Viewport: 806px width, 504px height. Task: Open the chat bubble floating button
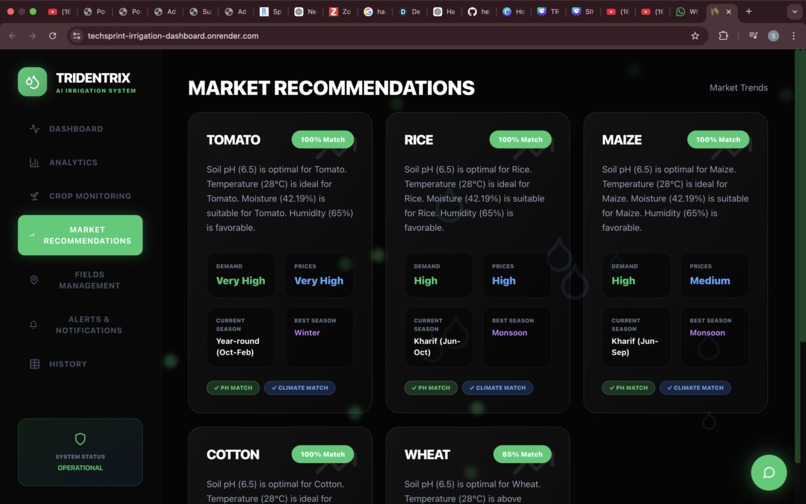tap(768, 472)
